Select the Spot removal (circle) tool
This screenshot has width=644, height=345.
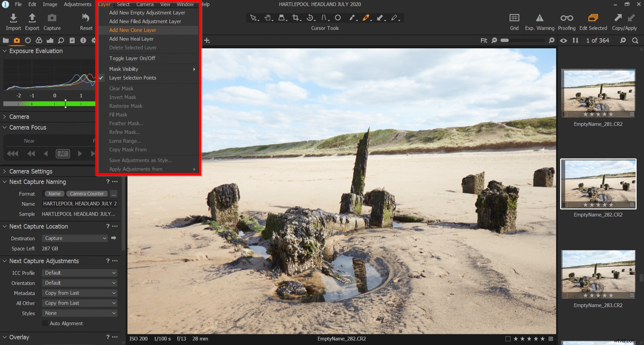point(338,18)
